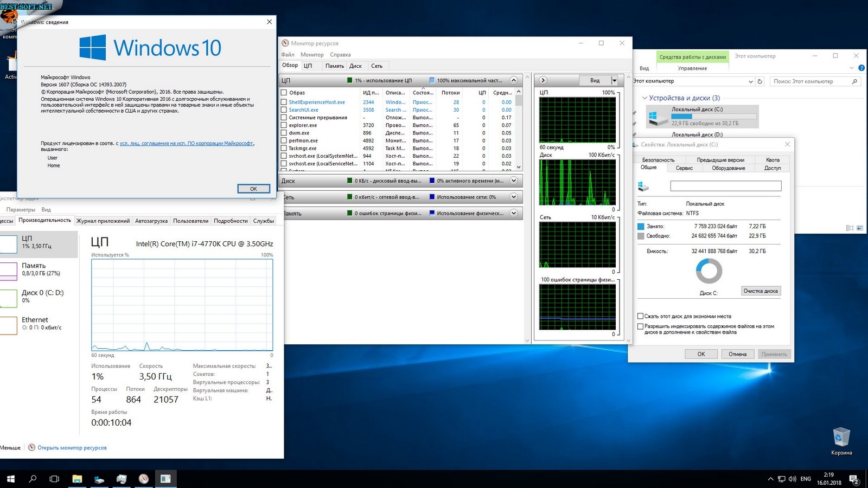
Task: Enable compress this drive checkbox
Action: [x=640, y=316]
